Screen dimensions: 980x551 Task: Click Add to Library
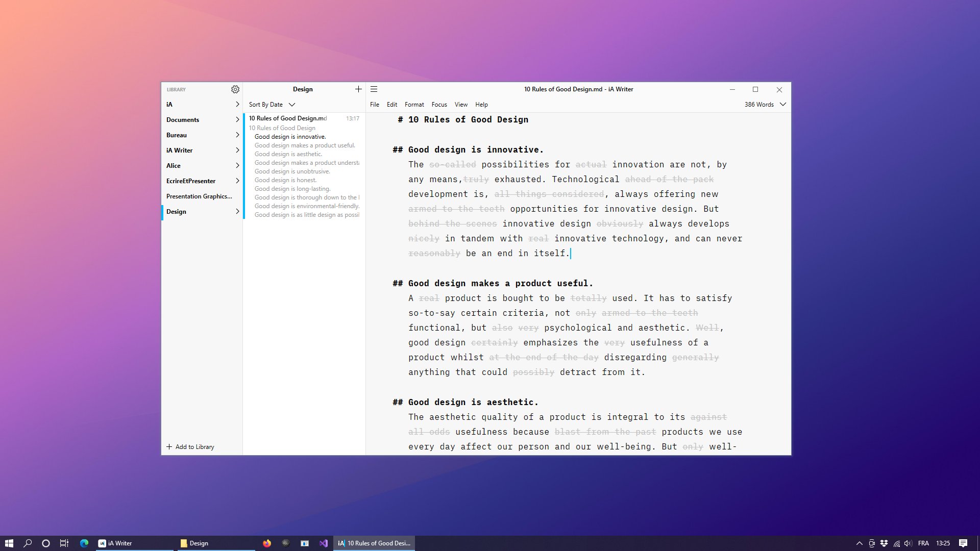pos(190,447)
